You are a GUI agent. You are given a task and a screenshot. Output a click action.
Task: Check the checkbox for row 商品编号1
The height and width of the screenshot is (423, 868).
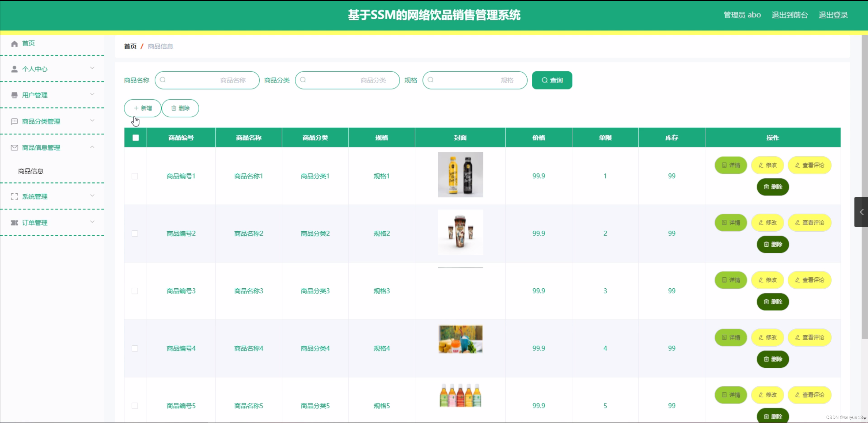[135, 176]
